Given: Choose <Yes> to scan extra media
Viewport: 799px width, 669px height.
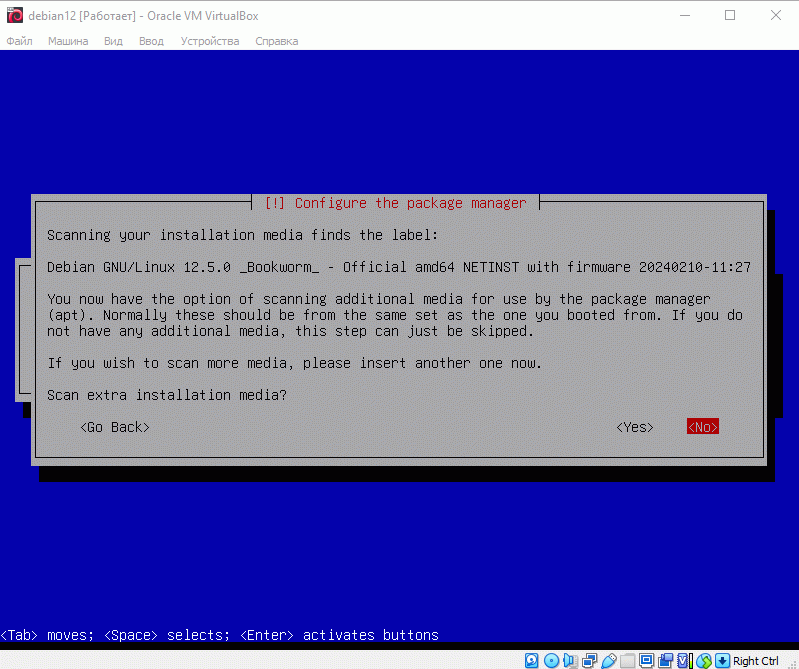Looking at the screenshot, I should click(635, 427).
